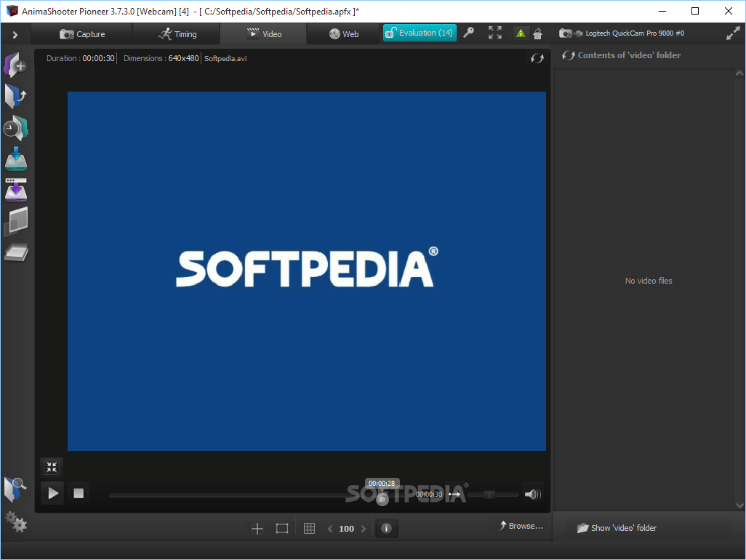The height and width of the screenshot is (560, 746).
Task: Click the Browse... button
Action: click(x=521, y=526)
